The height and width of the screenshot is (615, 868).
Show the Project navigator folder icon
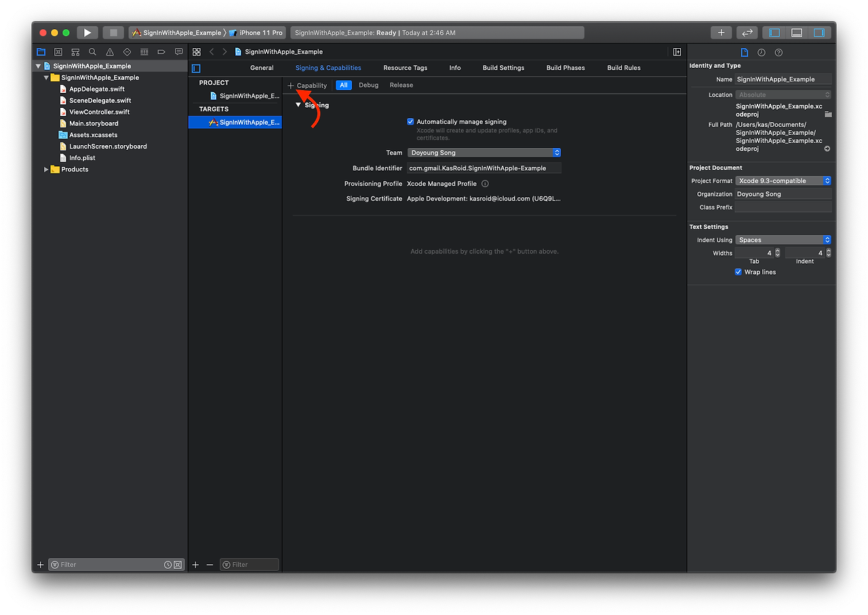click(x=41, y=52)
